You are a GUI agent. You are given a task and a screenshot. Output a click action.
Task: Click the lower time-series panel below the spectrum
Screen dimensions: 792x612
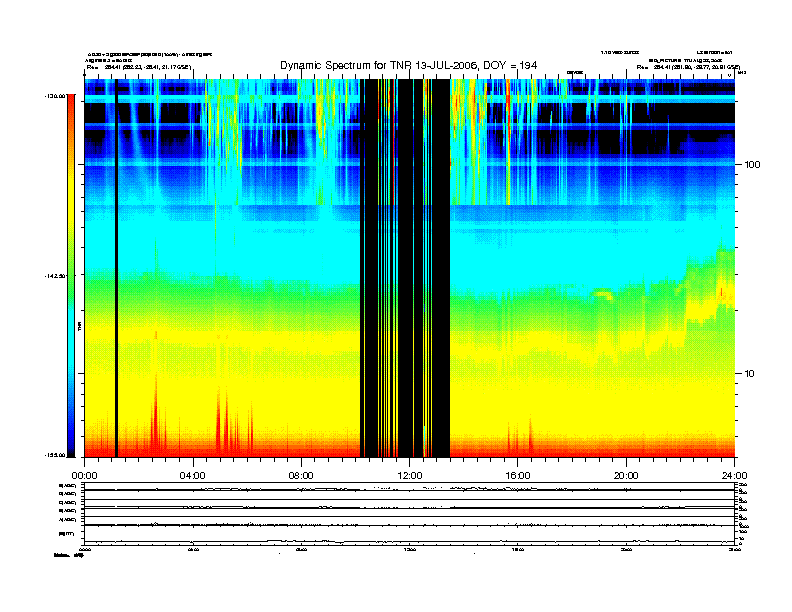(x=410, y=514)
